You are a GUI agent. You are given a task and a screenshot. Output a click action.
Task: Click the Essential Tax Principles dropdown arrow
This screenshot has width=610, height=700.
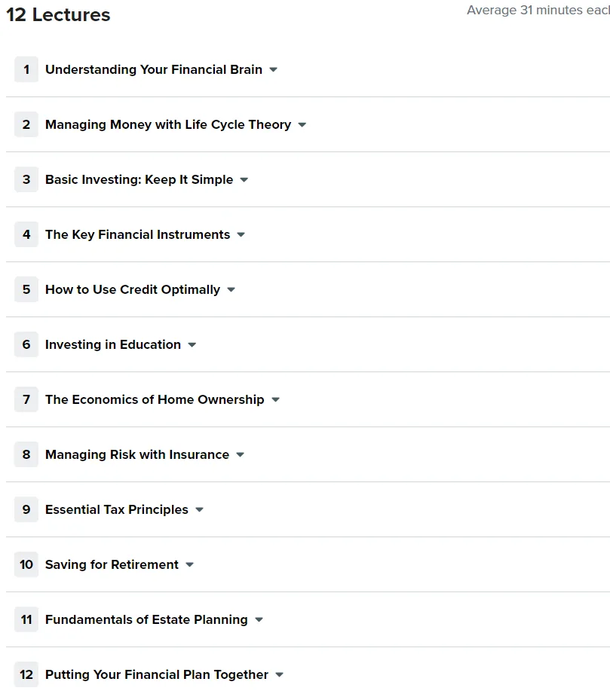pyautogui.click(x=200, y=510)
